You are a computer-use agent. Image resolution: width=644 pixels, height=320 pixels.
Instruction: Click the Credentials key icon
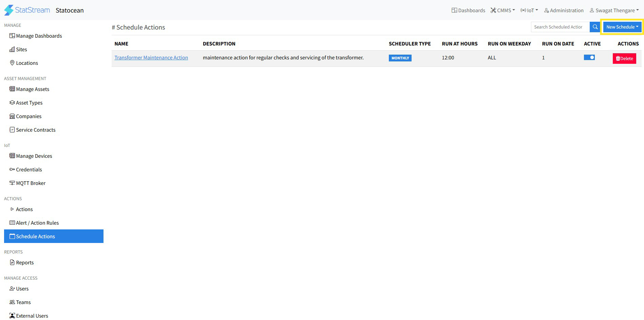click(x=12, y=169)
